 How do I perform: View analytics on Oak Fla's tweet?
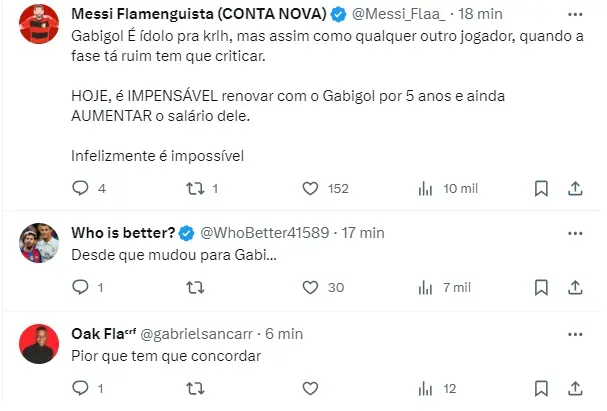(424, 388)
